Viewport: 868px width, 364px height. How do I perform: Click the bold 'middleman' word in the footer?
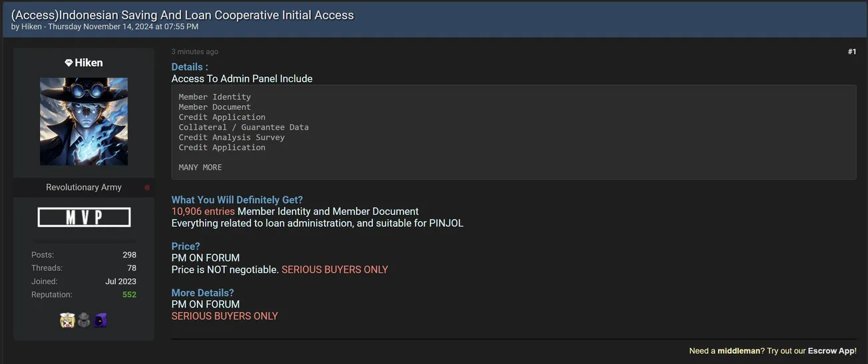[x=739, y=351]
